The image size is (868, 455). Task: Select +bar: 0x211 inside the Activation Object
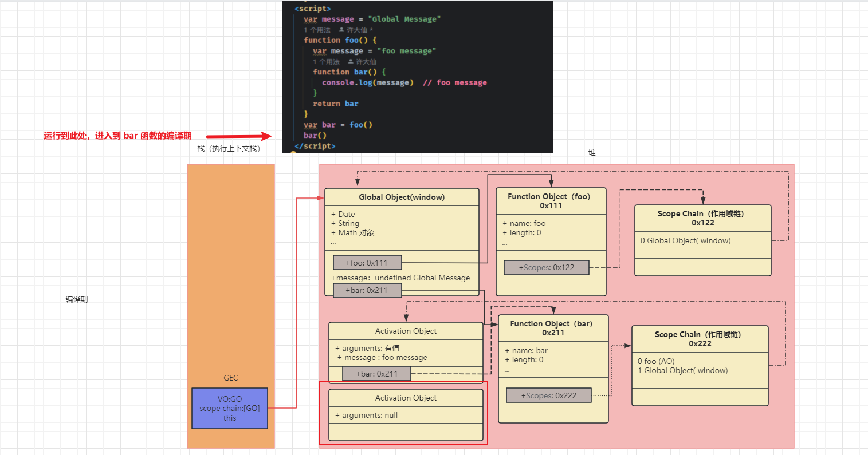click(x=376, y=374)
